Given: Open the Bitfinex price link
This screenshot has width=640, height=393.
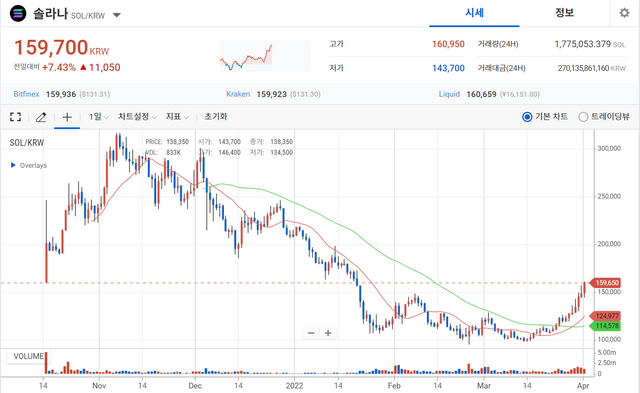Looking at the screenshot, I should tap(27, 94).
